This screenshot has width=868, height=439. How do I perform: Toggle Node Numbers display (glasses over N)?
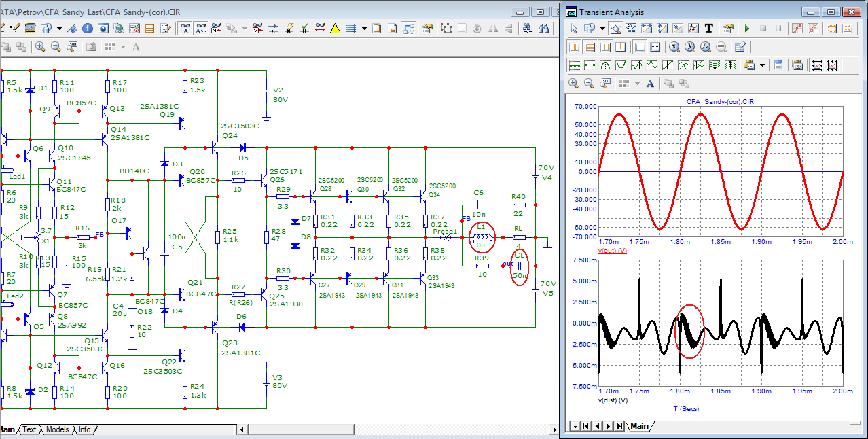(216, 28)
